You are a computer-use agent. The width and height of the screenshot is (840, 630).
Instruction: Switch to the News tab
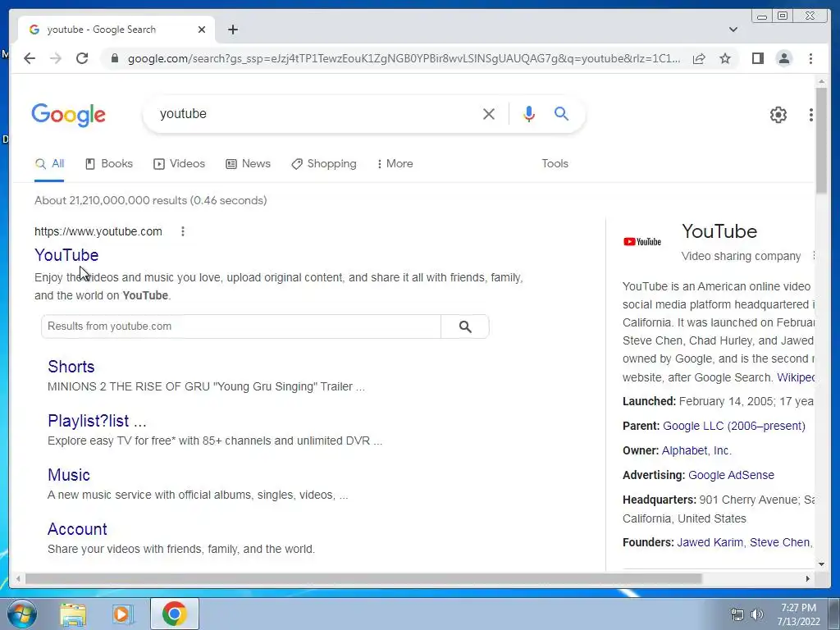point(248,164)
